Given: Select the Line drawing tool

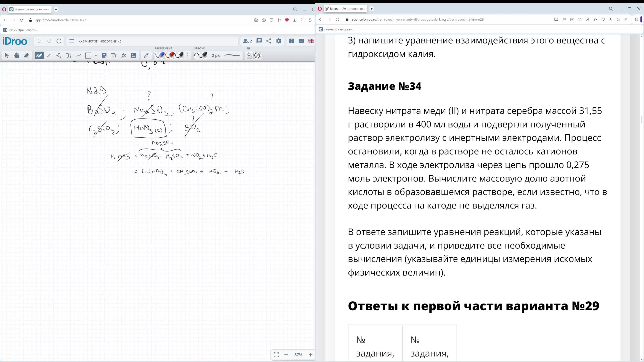Looking at the screenshot, I should [x=49, y=55].
